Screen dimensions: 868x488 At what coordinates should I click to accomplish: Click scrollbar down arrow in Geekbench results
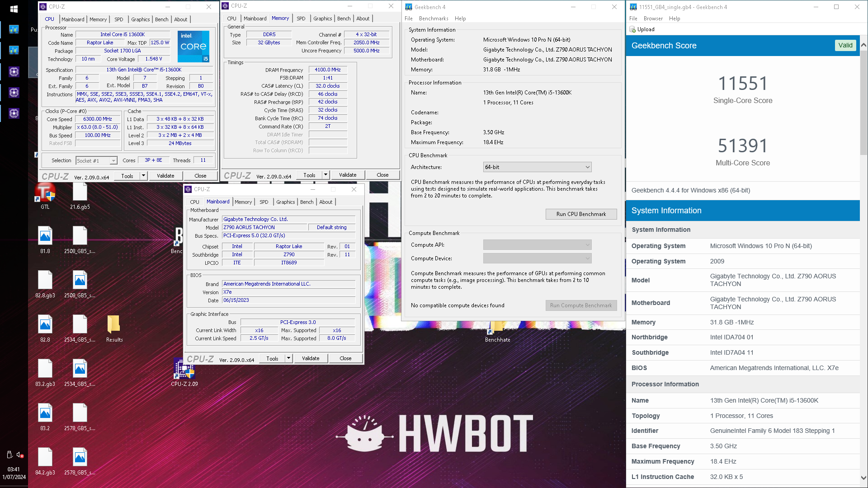[863, 478]
